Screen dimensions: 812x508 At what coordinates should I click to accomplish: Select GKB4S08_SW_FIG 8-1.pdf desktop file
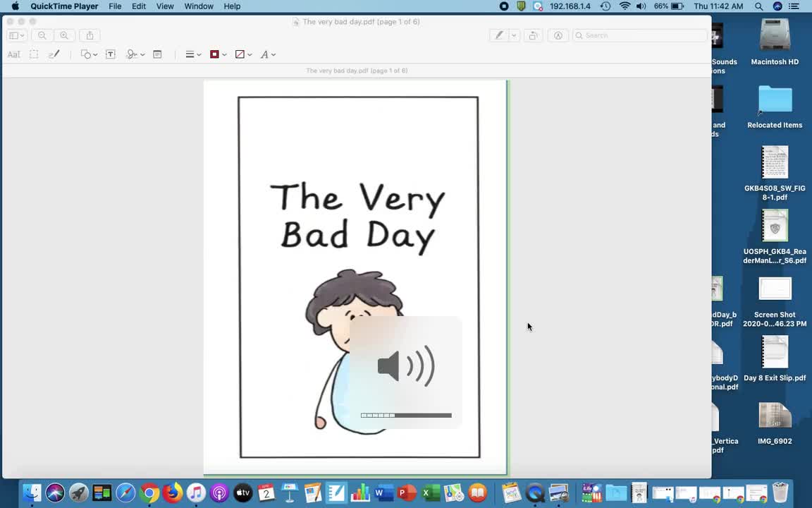(775, 173)
